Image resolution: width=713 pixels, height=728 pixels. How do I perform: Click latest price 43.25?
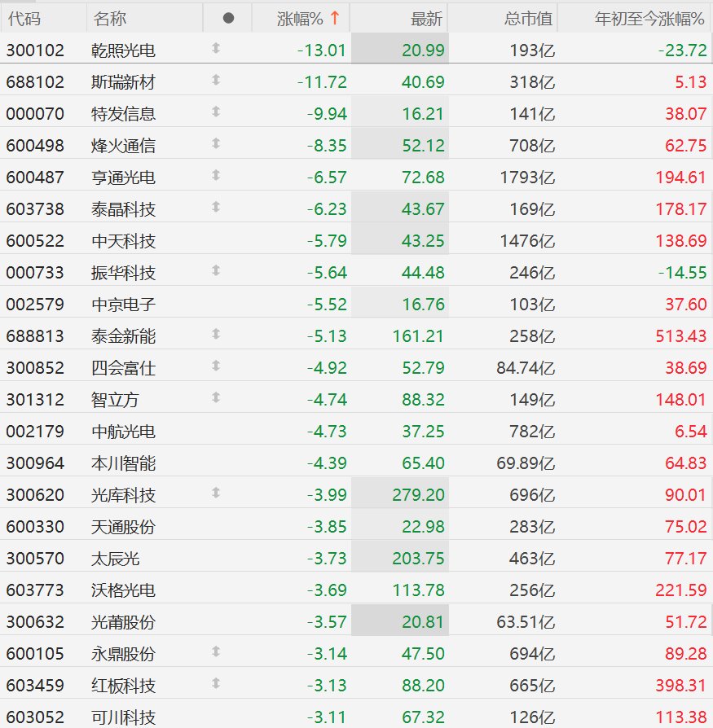pos(423,241)
